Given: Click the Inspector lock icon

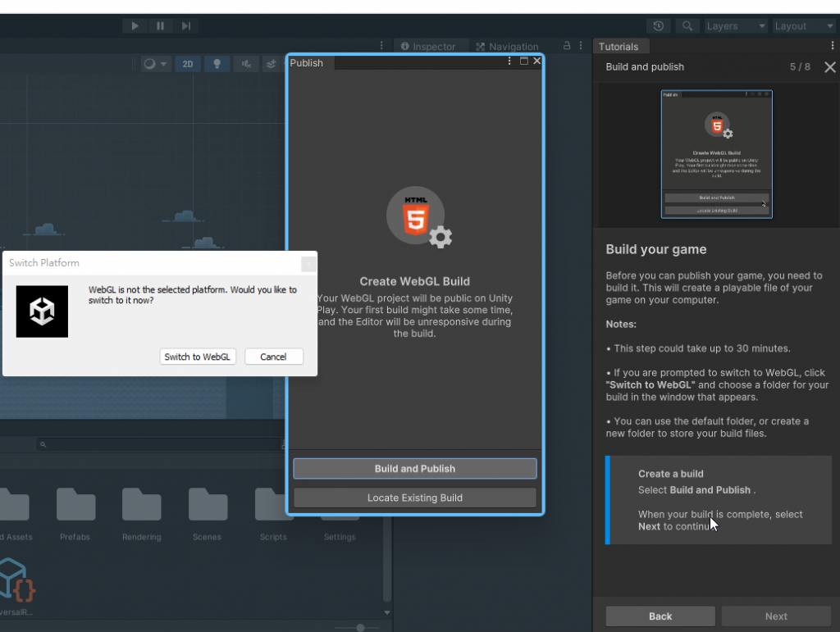Looking at the screenshot, I should tap(567, 46).
